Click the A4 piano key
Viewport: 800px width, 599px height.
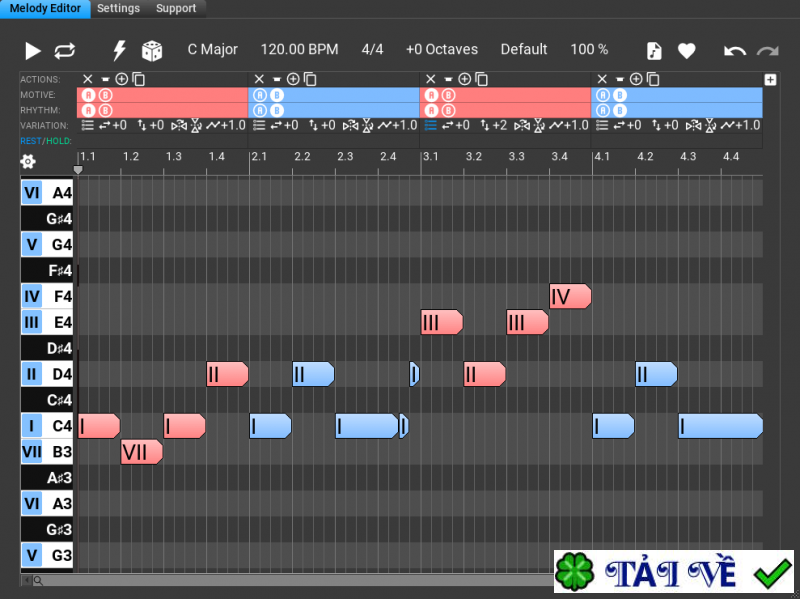coord(47,192)
